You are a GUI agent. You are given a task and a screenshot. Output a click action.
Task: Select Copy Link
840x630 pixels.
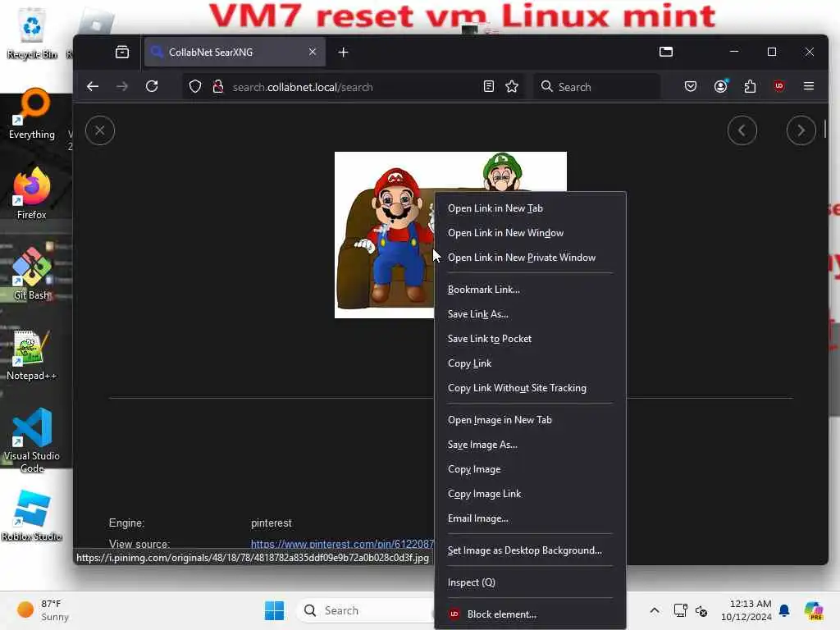[530, 363]
